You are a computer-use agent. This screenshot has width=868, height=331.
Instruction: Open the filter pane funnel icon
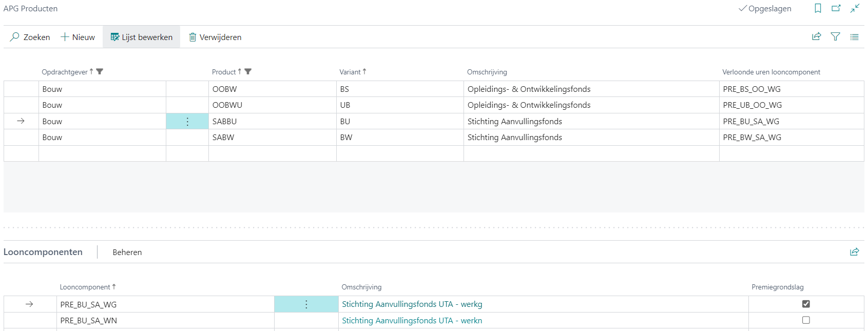[835, 36]
